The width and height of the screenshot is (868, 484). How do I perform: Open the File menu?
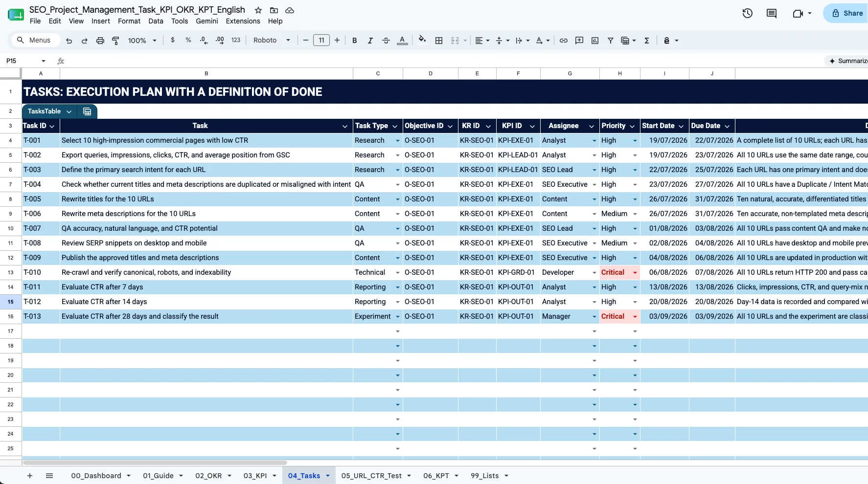pos(35,21)
